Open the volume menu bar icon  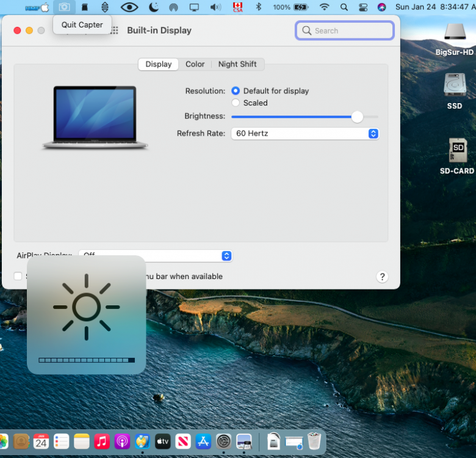[x=215, y=7]
